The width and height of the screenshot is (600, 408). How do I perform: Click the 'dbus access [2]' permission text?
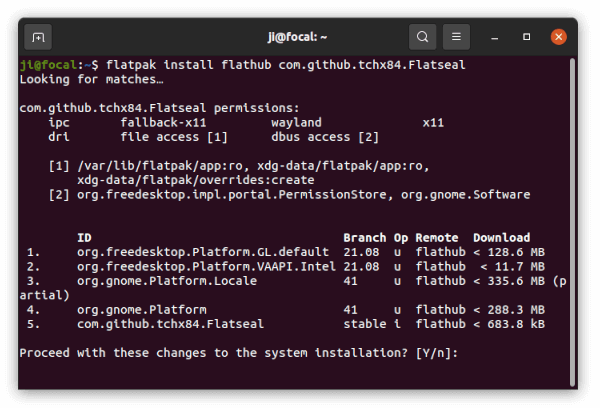(325, 137)
